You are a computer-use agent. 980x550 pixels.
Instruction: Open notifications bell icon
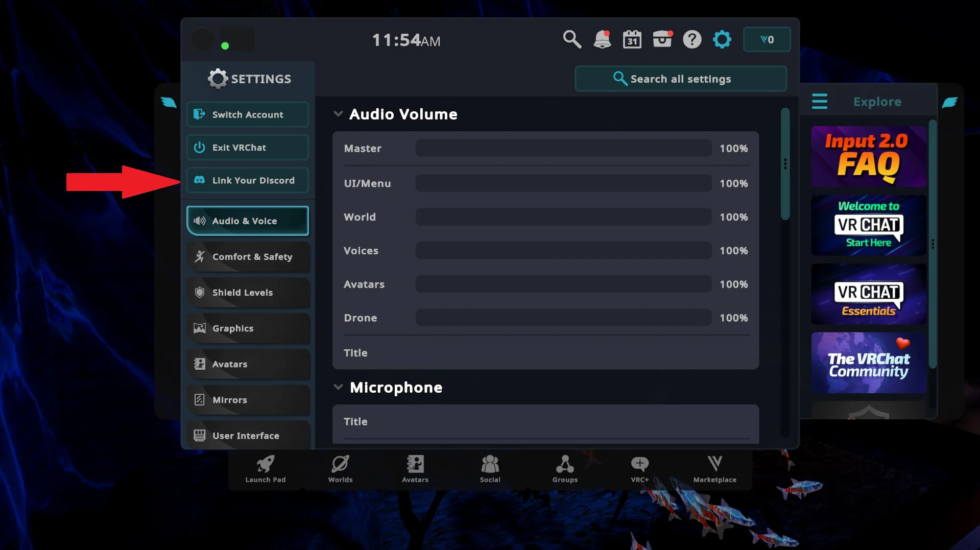point(602,39)
